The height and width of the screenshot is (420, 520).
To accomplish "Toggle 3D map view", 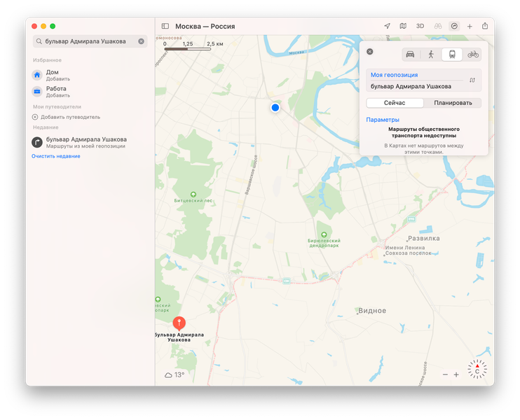I will click(420, 26).
